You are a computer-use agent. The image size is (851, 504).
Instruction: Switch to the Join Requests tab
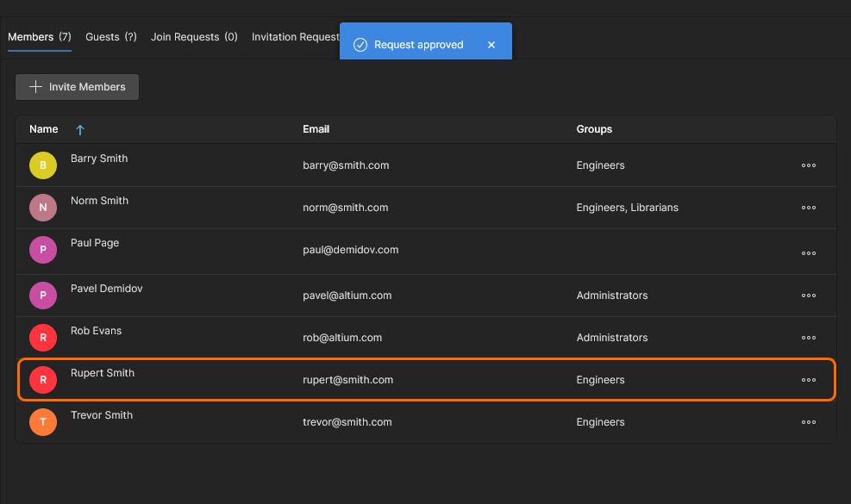[194, 37]
